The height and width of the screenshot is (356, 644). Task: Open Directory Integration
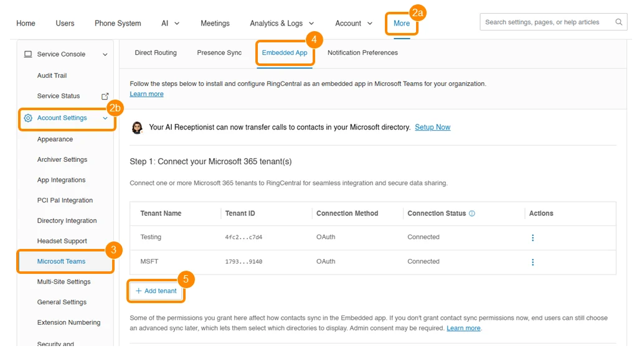click(x=67, y=220)
